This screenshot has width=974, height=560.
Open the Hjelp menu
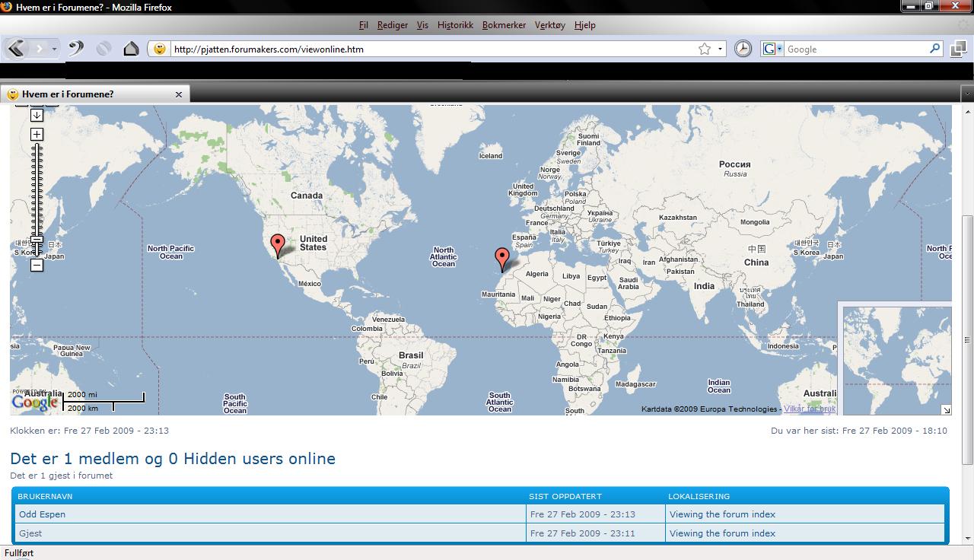coord(584,25)
